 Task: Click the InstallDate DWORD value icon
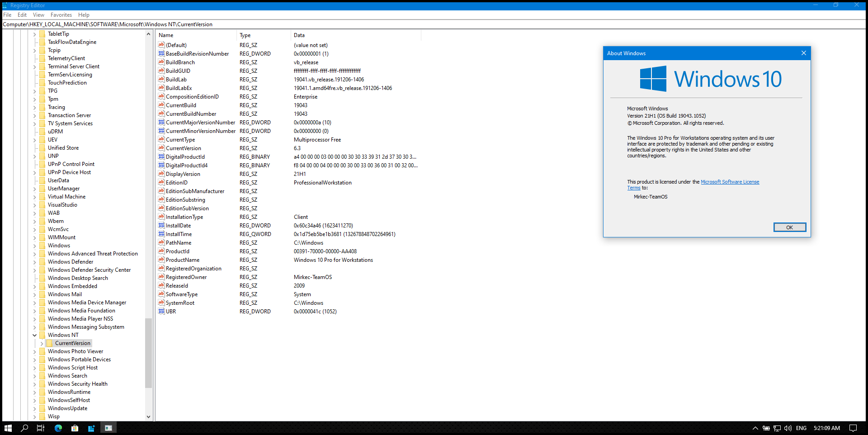(x=161, y=225)
